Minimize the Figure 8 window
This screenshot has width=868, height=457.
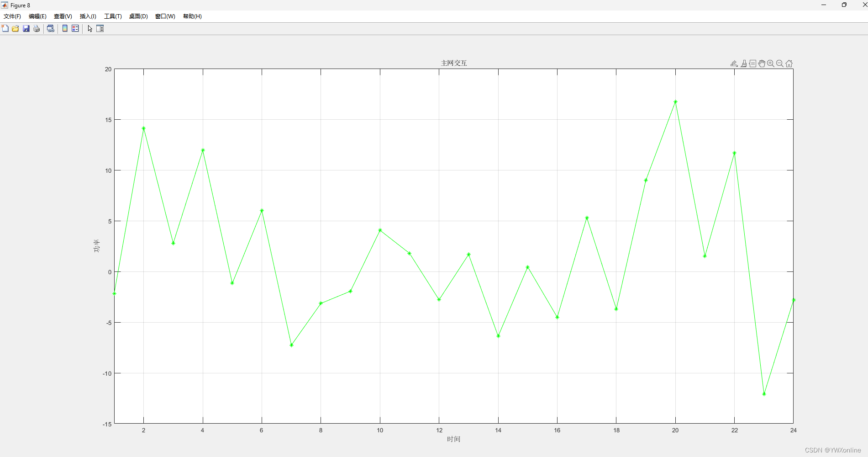point(824,5)
